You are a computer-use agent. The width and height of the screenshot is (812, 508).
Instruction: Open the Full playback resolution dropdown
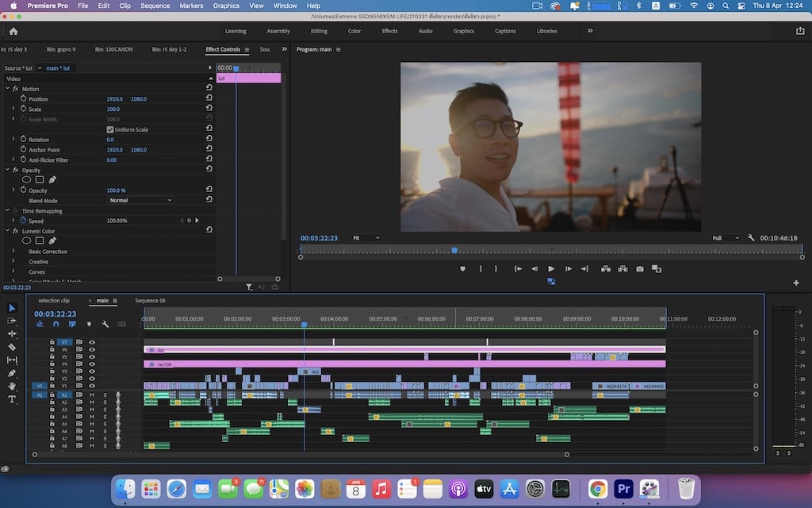[x=726, y=238]
